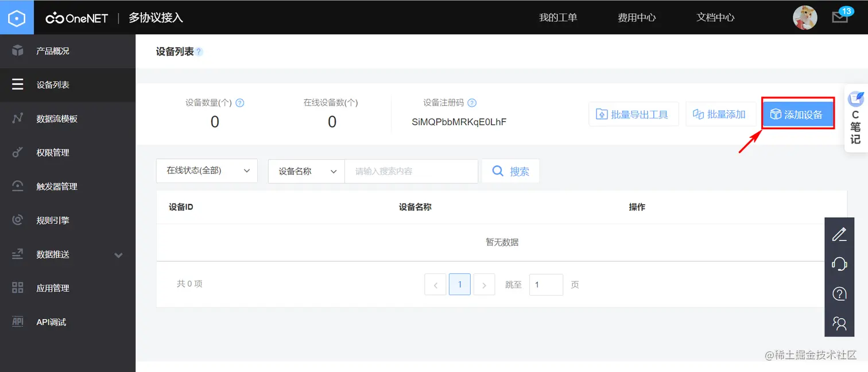Select 设备列表 in the sidebar
Image resolution: width=868 pixels, height=372 pixels.
click(53, 84)
